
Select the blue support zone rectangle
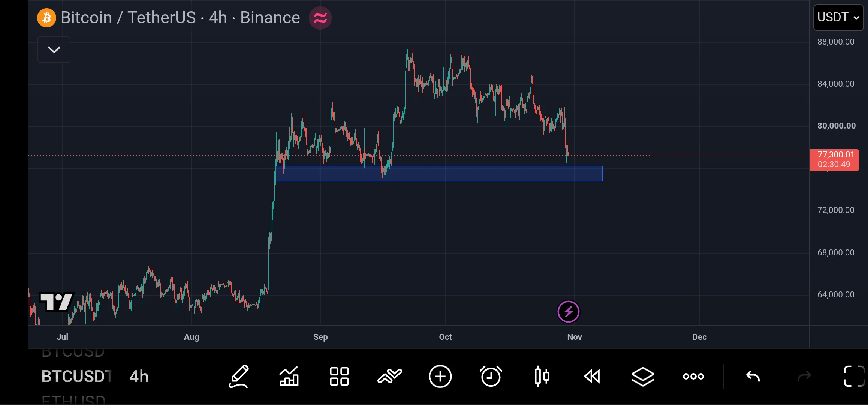439,174
